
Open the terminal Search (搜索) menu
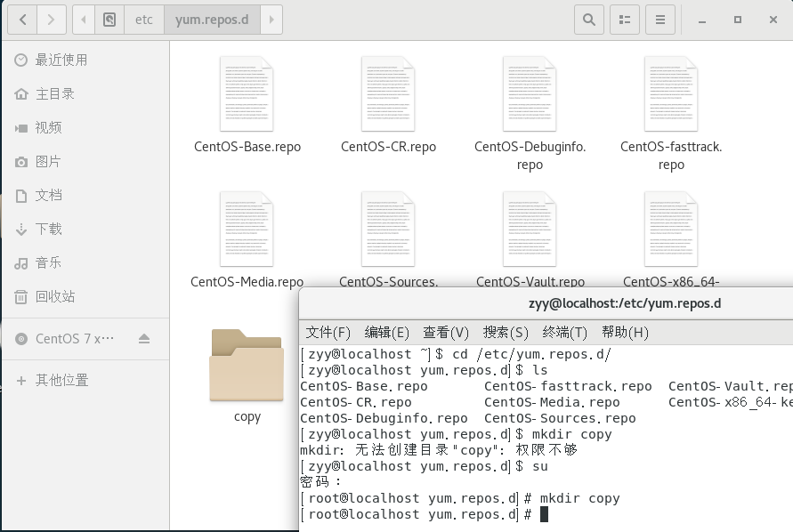click(506, 332)
